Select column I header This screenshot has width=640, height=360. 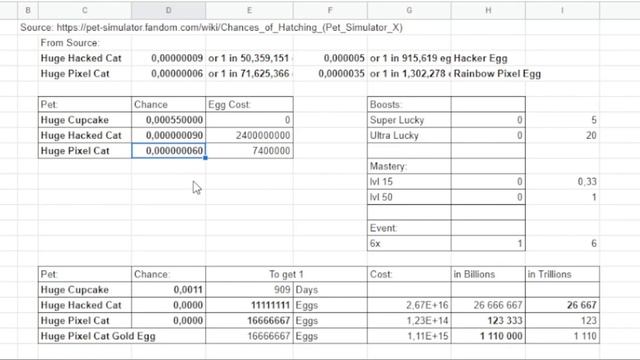click(x=562, y=10)
